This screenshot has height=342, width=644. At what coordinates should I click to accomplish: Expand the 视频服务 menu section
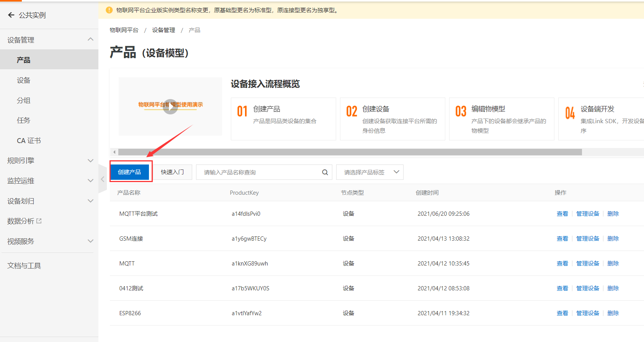[x=90, y=241]
